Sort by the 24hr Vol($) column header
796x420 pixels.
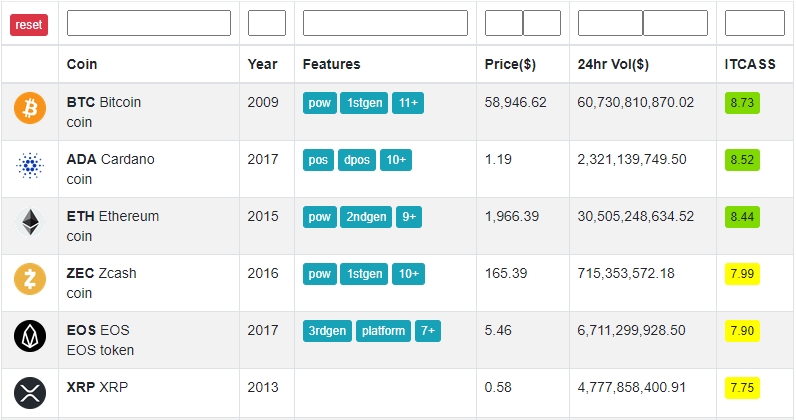(613, 64)
